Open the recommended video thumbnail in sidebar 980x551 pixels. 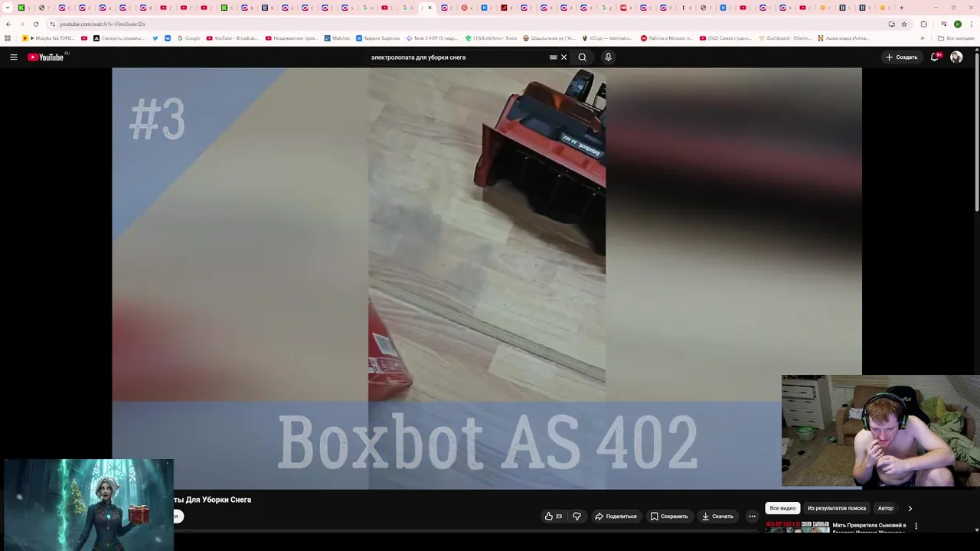(797, 527)
